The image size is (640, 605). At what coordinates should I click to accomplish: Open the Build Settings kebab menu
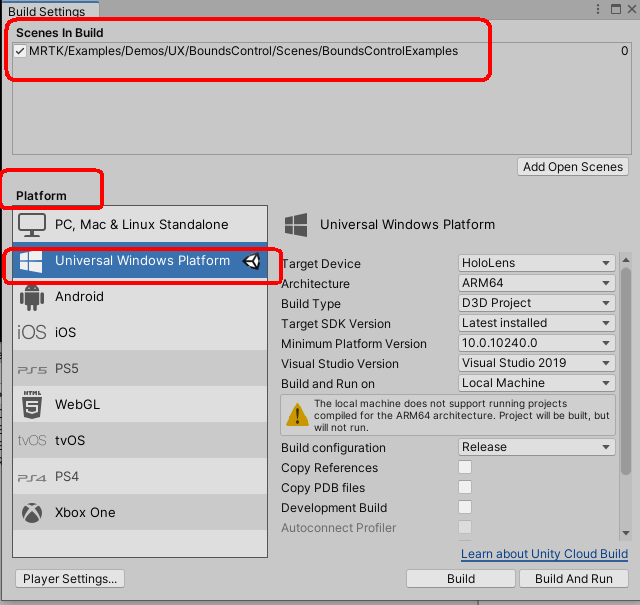(x=598, y=9)
